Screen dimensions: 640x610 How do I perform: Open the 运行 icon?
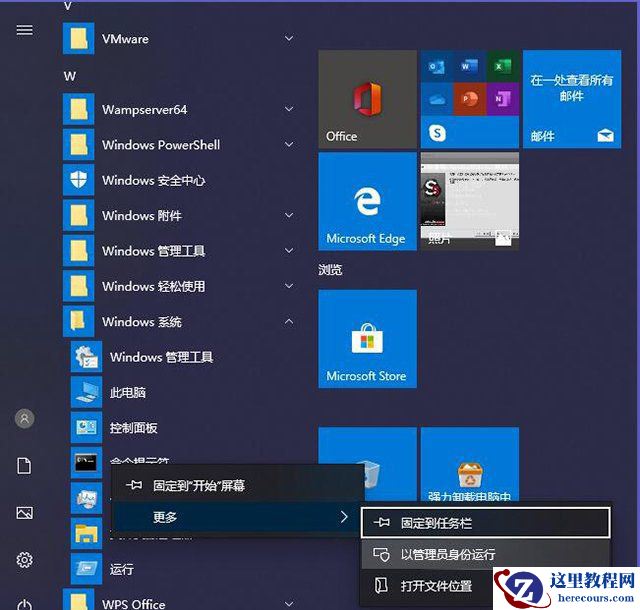[86, 569]
